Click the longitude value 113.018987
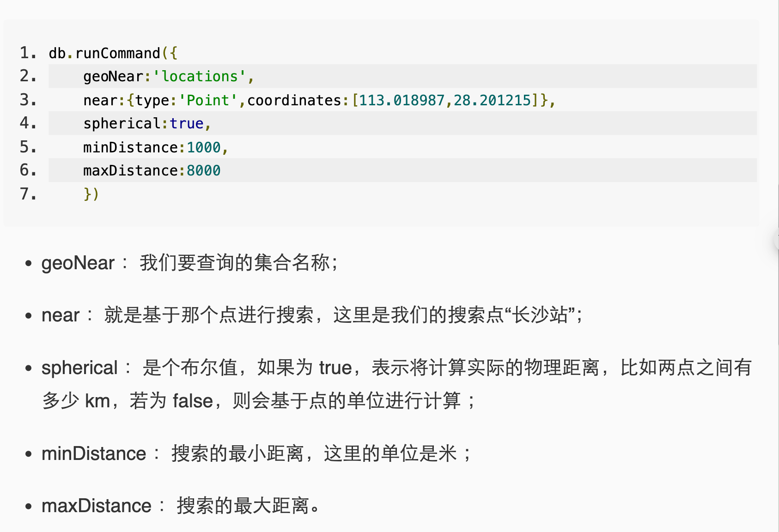This screenshot has width=779, height=532. 402,100
